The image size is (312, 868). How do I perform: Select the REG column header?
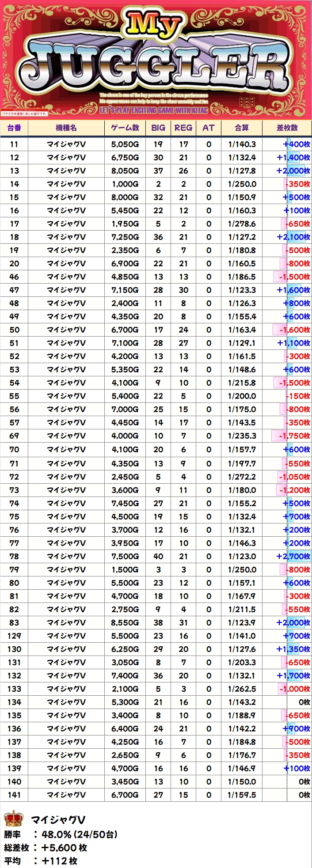[183, 128]
